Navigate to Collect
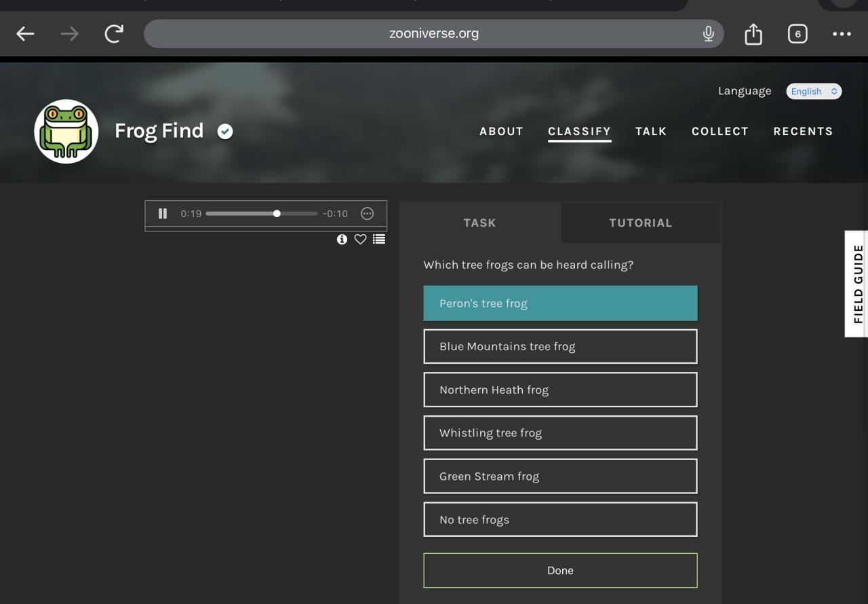 pyautogui.click(x=720, y=132)
